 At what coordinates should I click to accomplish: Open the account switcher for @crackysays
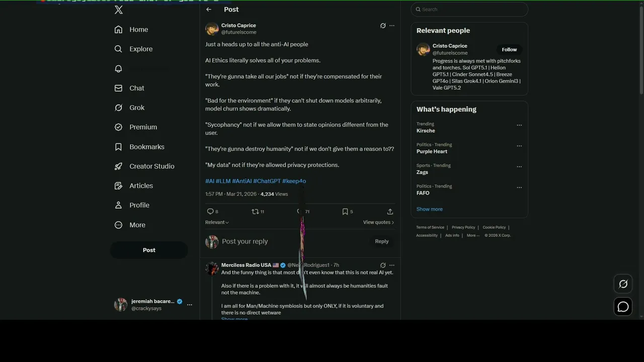click(153, 305)
